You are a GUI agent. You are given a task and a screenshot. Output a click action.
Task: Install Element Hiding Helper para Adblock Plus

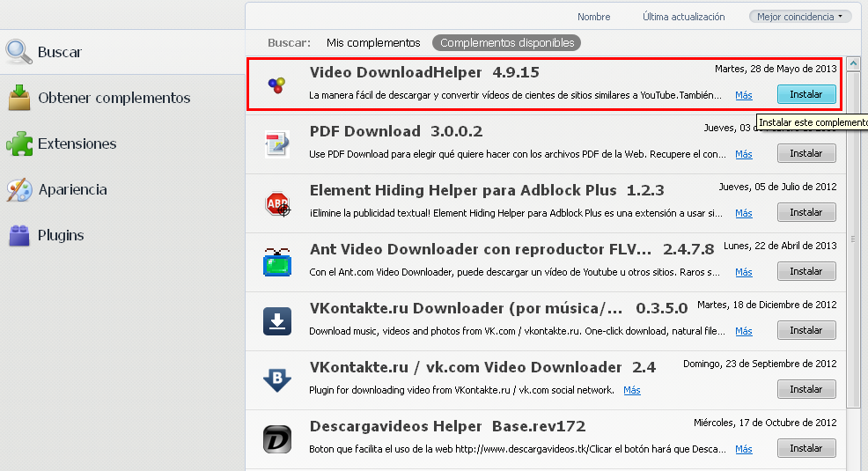tap(806, 212)
